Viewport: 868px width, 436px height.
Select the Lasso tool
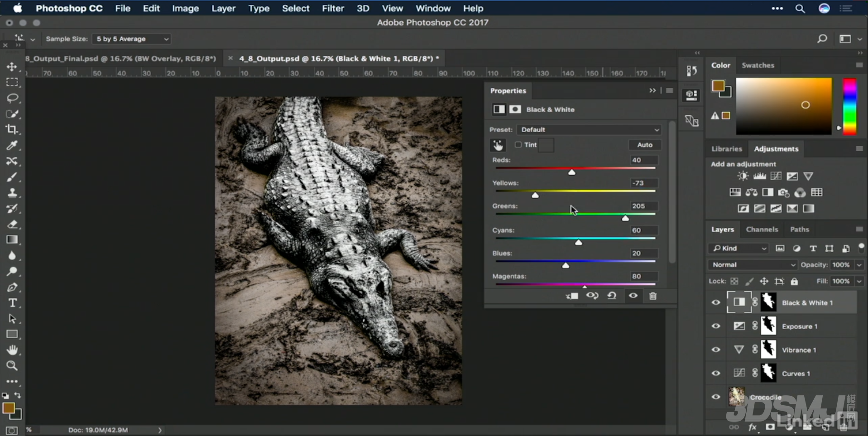click(12, 98)
